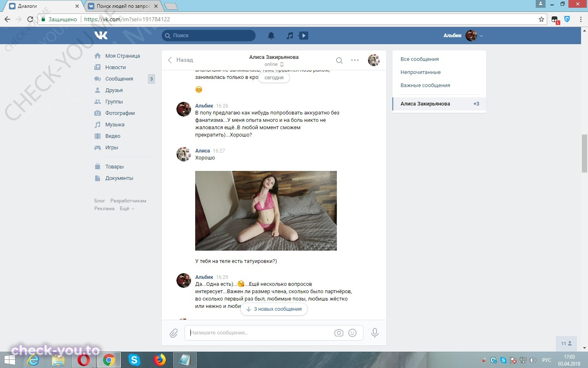Click the Разработчикам footer link
Screen dimensions: 588x368
(x=128, y=201)
